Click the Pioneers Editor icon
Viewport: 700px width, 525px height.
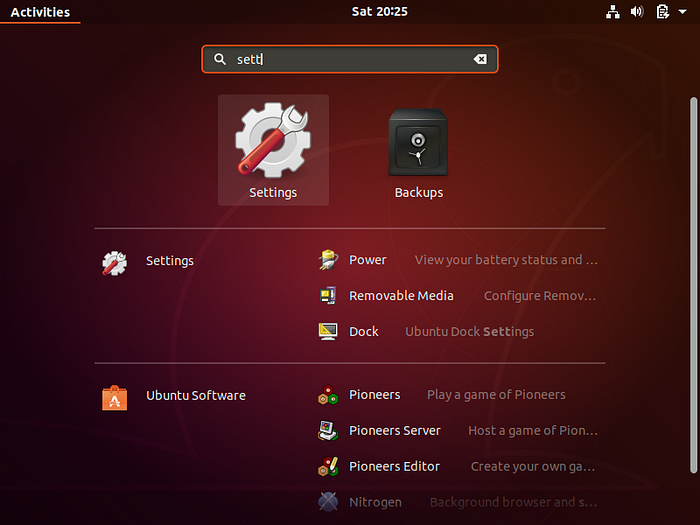click(x=328, y=467)
